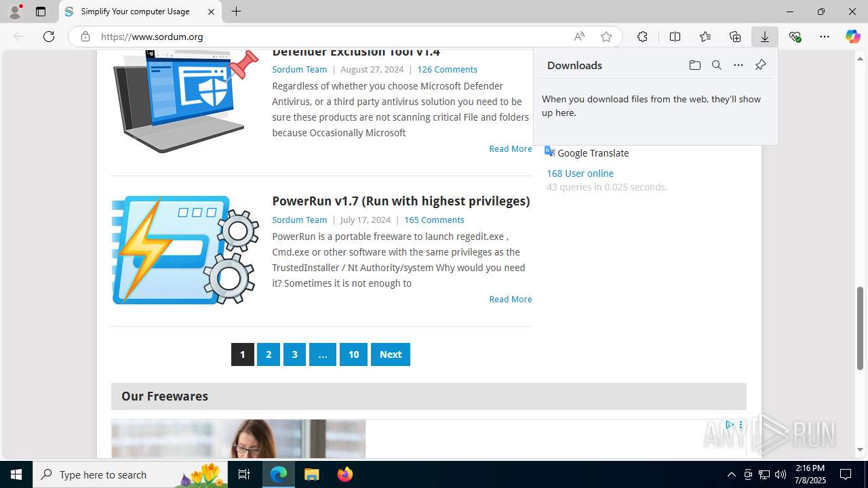Click the browser back arrow
868x488 pixels.
(x=19, y=37)
